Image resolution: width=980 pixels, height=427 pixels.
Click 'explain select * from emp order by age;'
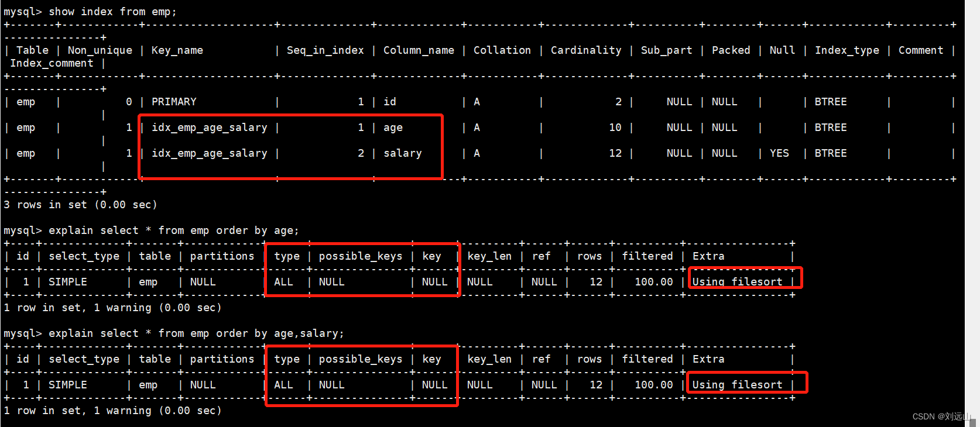(173, 230)
